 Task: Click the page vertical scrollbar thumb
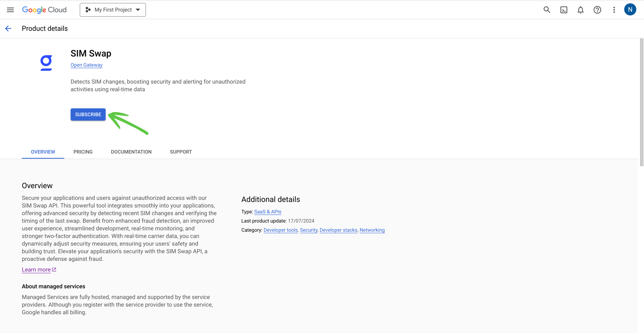[642, 102]
